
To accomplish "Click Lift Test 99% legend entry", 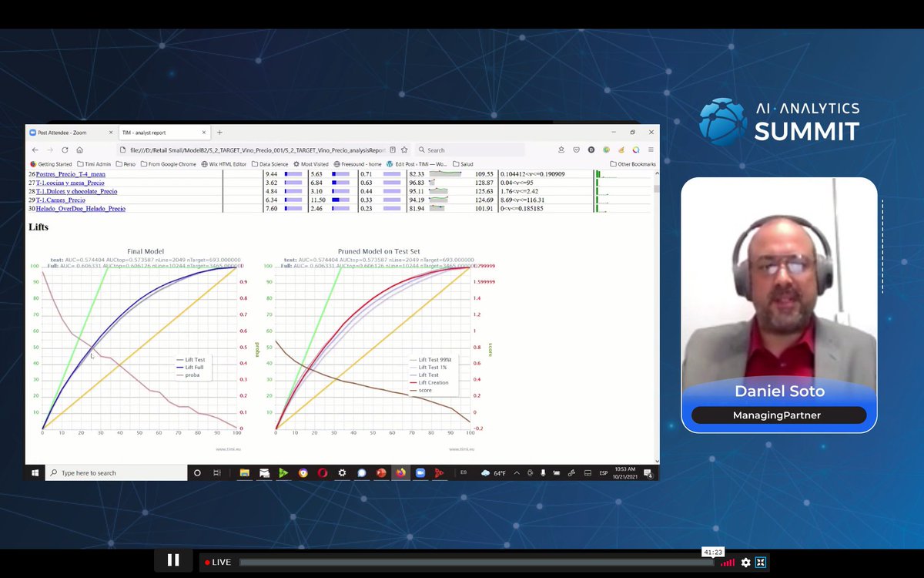I will click(x=431, y=360).
